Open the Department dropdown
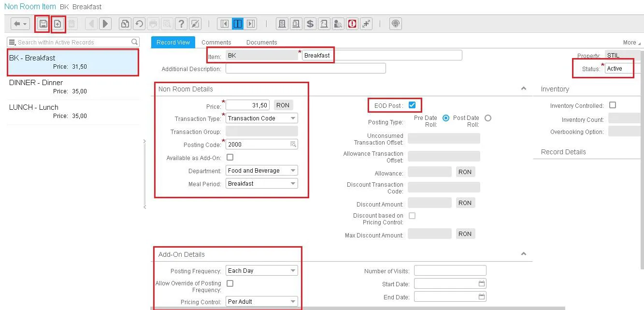The height and width of the screenshot is (310, 644). [x=262, y=170]
